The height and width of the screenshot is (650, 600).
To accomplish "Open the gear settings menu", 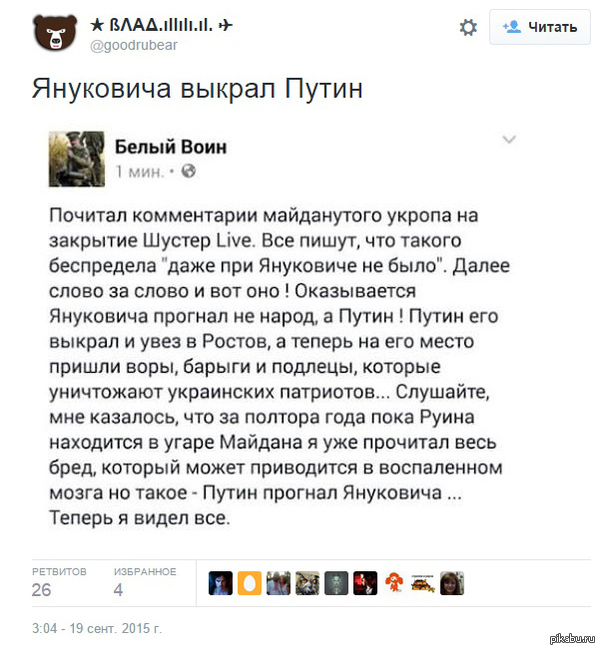I will pos(468,28).
